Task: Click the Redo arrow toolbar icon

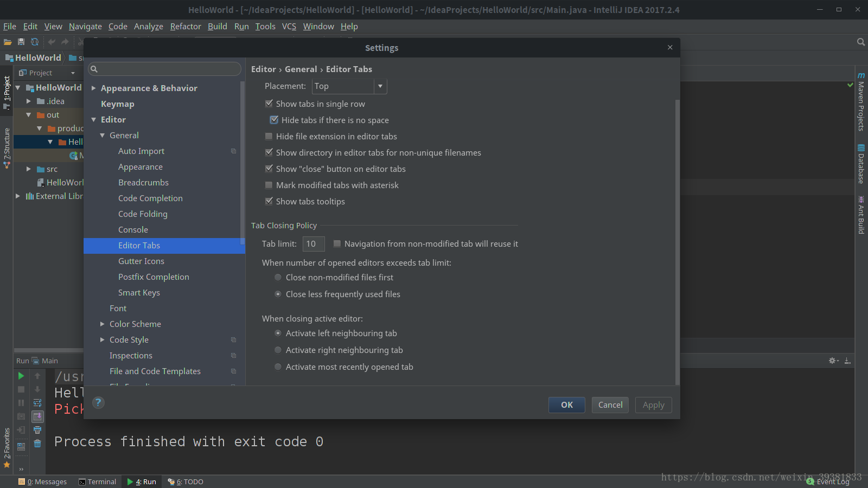Action: click(65, 42)
